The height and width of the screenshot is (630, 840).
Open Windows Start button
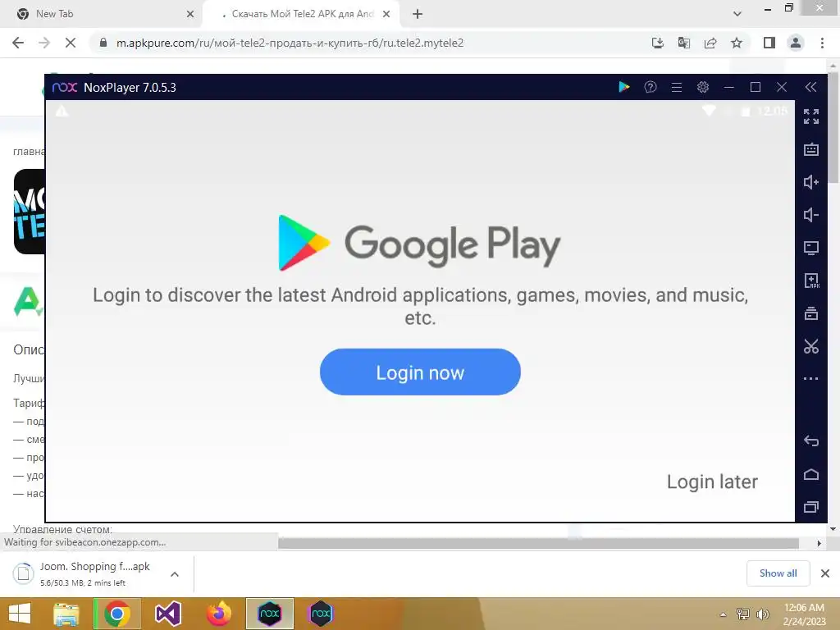(20, 614)
